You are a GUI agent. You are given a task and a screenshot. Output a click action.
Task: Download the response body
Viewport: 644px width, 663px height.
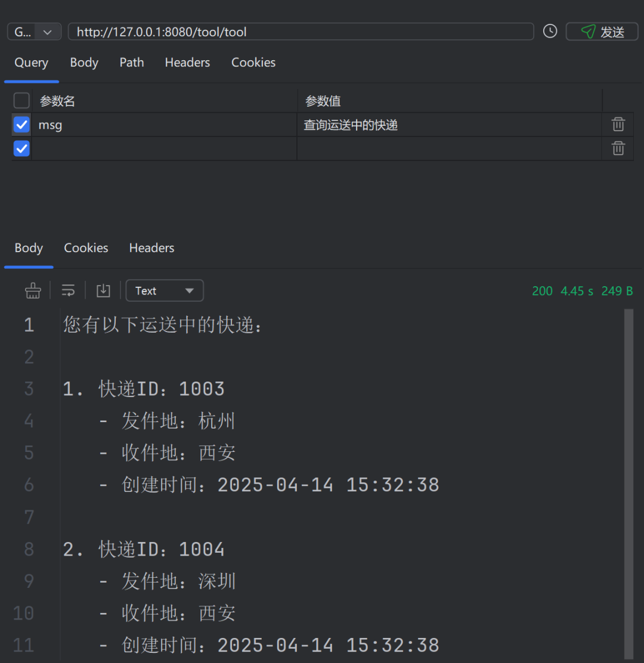(x=103, y=290)
